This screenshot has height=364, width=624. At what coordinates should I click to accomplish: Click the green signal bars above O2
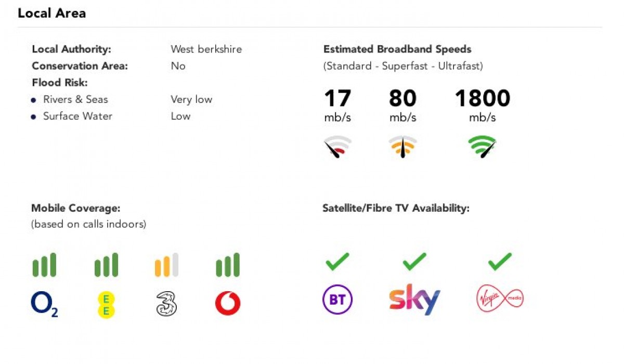coord(44,265)
